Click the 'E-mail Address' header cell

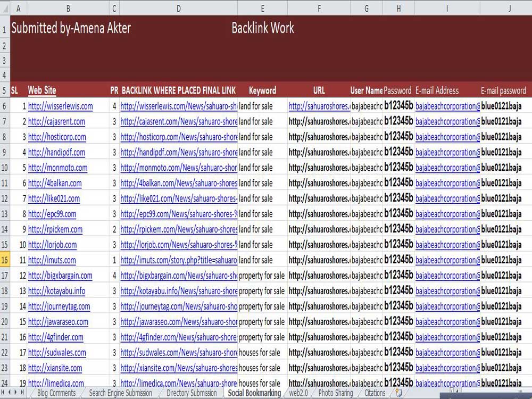[437, 90]
